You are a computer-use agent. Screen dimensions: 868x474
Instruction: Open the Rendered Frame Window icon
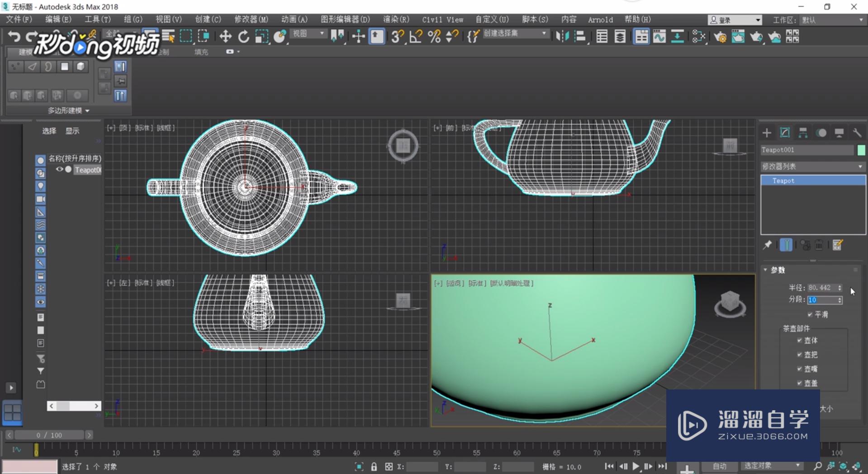(738, 36)
